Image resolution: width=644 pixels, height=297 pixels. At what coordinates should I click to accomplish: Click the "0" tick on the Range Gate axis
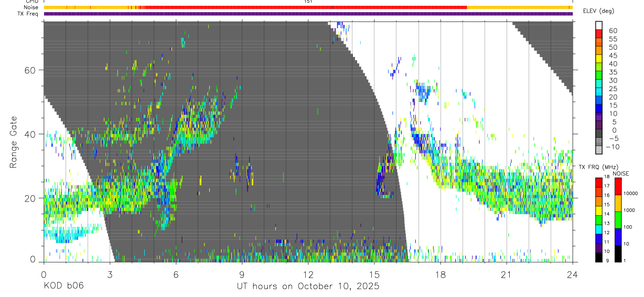pyautogui.click(x=33, y=260)
